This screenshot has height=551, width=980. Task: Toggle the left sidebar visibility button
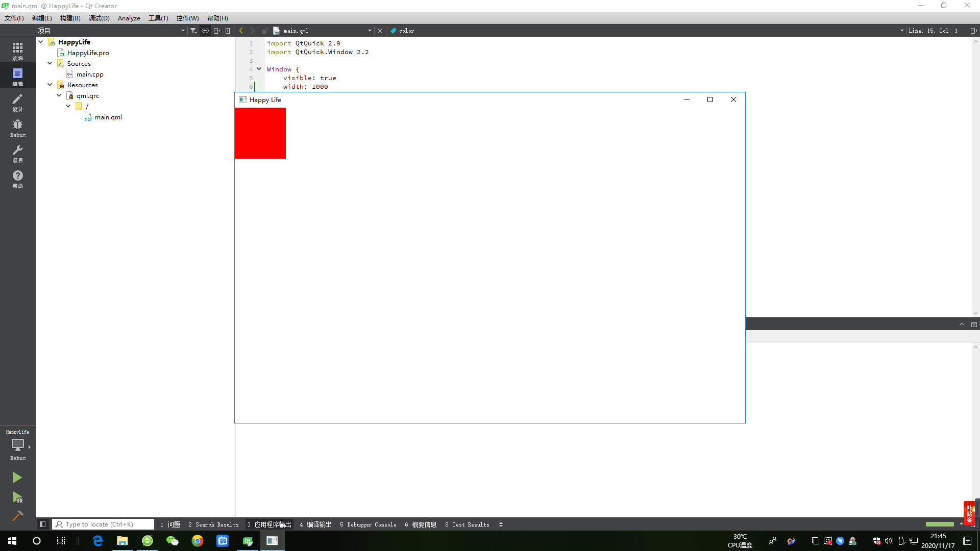click(x=43, y=524)
